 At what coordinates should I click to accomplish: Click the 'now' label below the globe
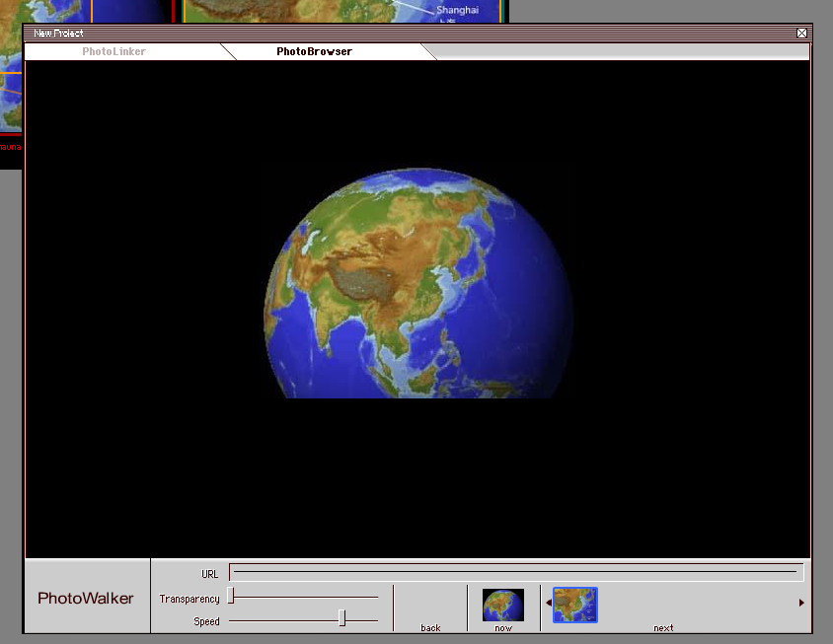(x=503, y=628)
